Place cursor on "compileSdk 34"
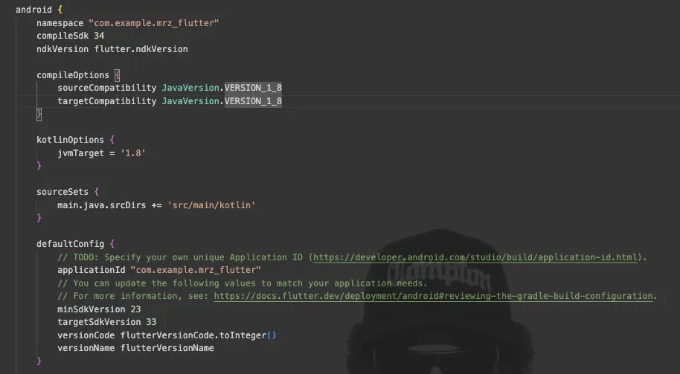The image size is (680, 374). pos(70,36)
